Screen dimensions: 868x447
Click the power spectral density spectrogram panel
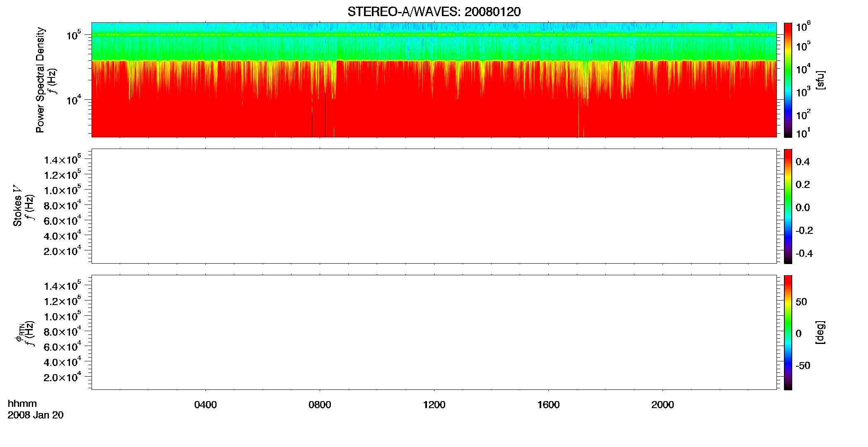click(434, 80)
